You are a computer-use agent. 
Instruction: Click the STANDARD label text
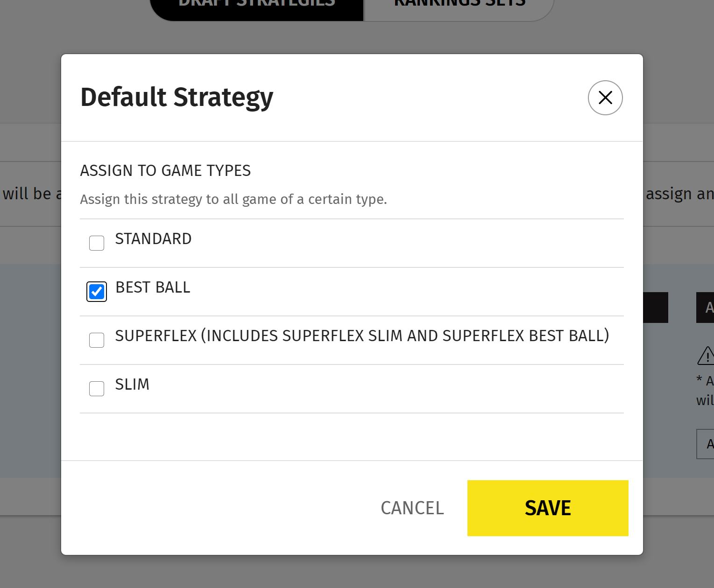(x=153, y=239)
